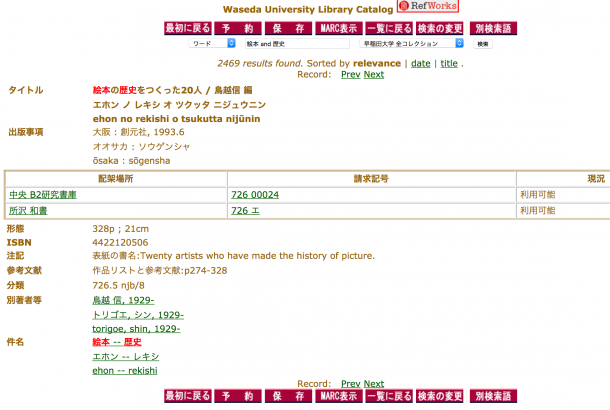Screen dimensions: 610x410
Task: Go to Prev record at top
Action: coord(351,75)
